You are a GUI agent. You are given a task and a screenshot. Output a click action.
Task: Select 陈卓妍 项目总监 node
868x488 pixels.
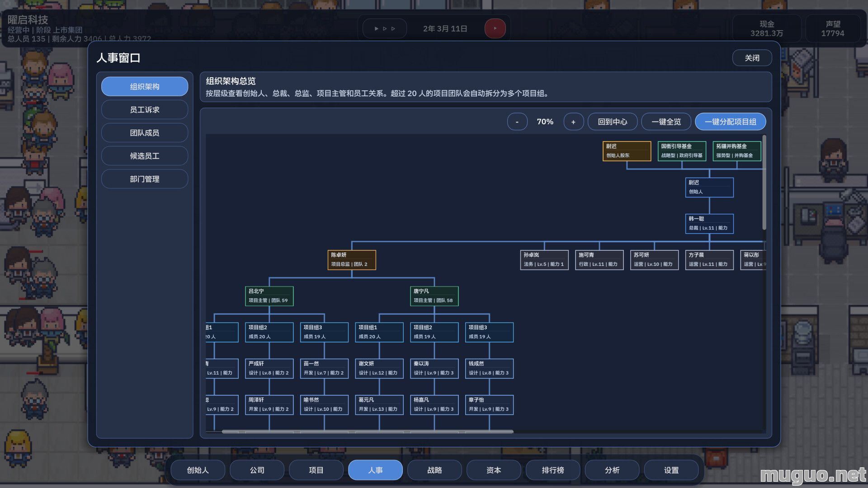pyautogui.click(x=352, y=260)
